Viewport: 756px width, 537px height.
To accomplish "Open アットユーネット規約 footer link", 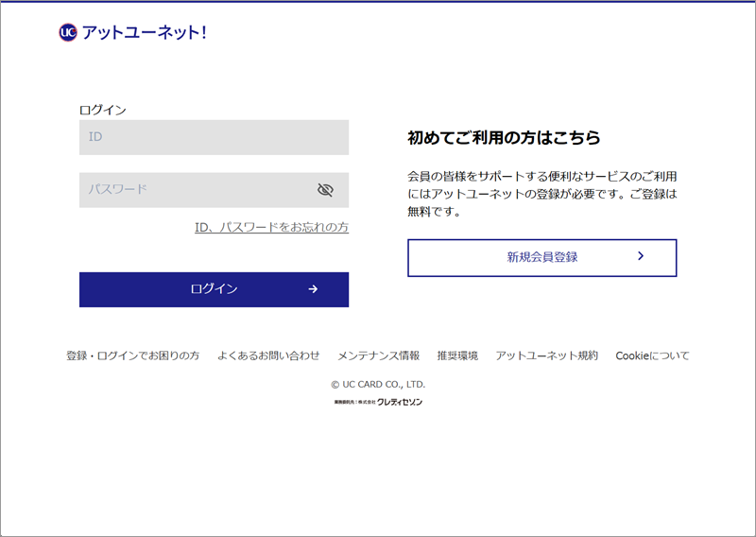I will click(547, 355).
